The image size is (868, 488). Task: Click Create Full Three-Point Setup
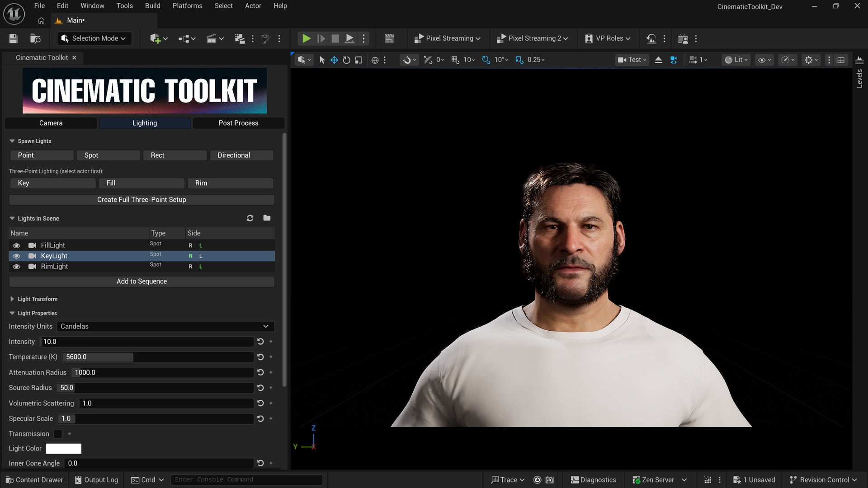coord(142,200)
